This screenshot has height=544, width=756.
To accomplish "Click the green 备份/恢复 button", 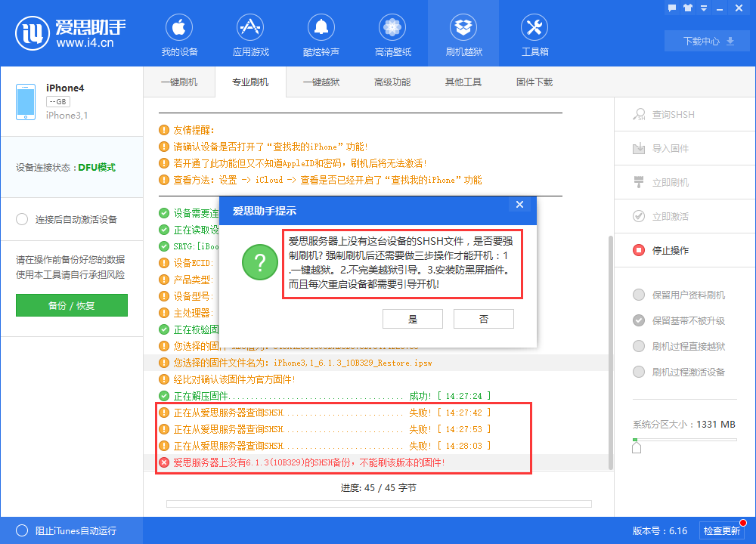I will [71, 307].
